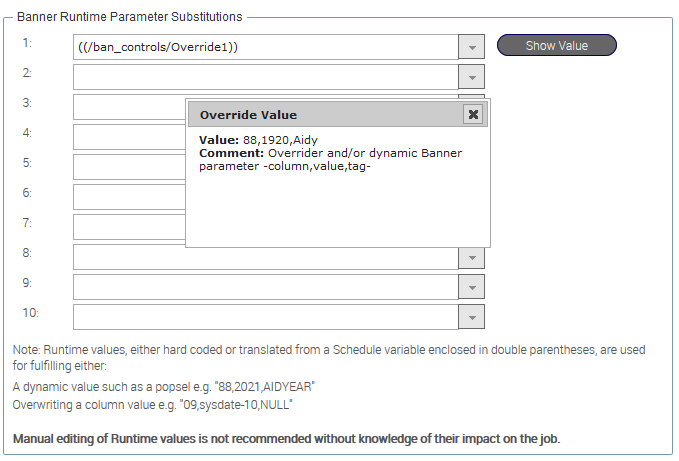Screen dimensions: 679x461
Task: Open the dropdown arrow for parameter 10
Action: pyautogui.click(x=471, y=317)
